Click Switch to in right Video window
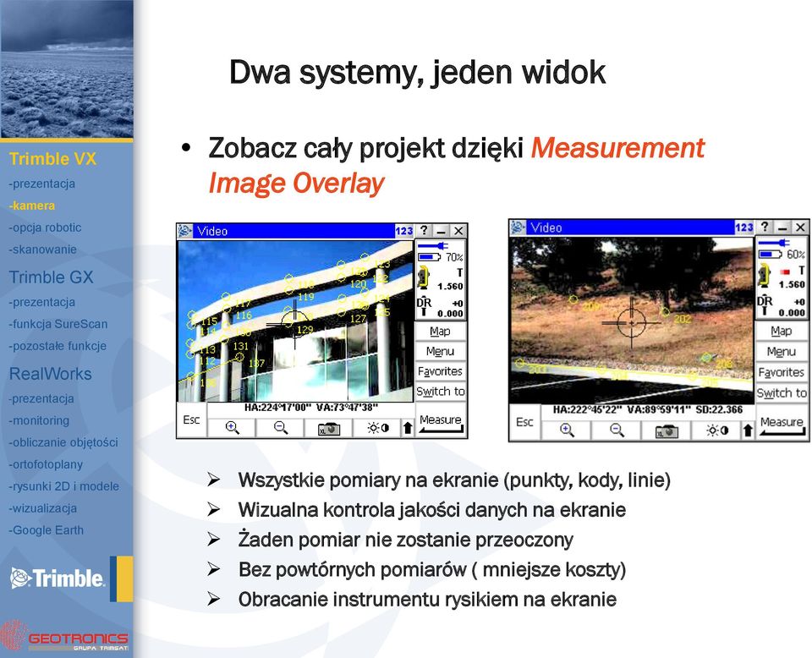Screen dimensions: 812x658 (782, 393)
